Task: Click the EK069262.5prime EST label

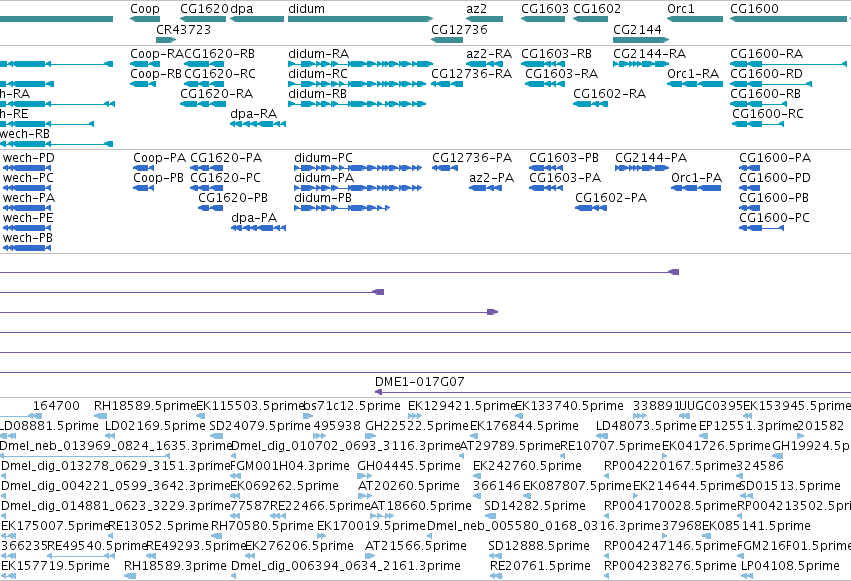Action: point(284,486)
